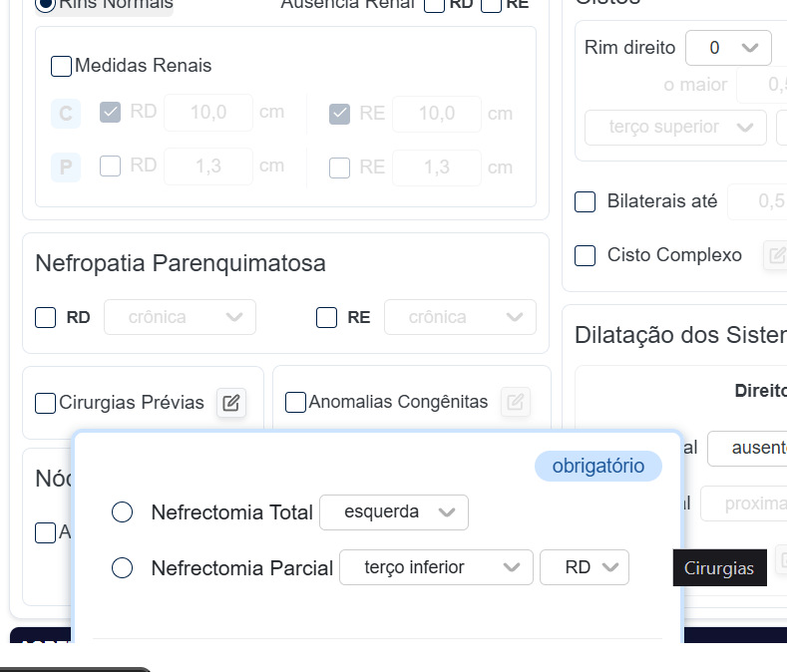
Task: Click the RD comprimento 10,0 input field
Action: pos(207,113)
